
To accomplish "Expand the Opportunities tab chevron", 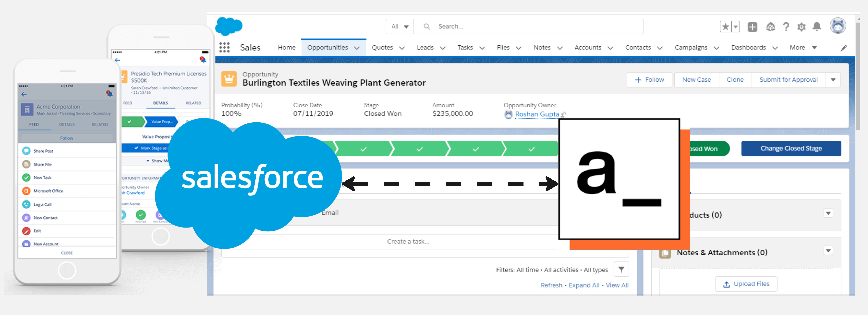I will pyautogui.click(x=357, y=48).
